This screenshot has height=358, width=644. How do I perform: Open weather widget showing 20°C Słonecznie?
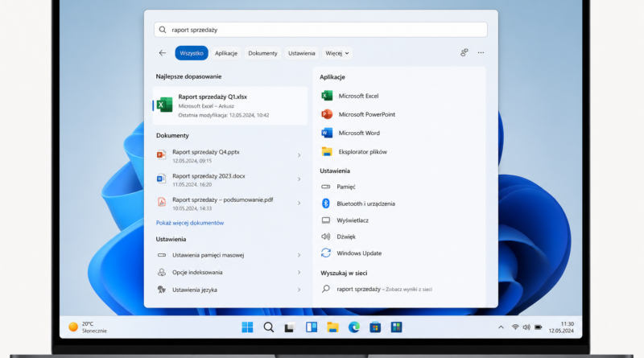(88, 327)
